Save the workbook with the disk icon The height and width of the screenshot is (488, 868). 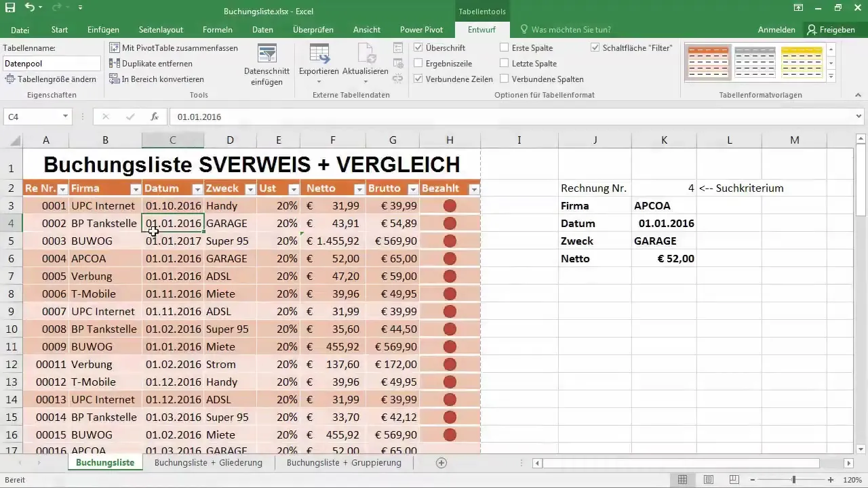click(x=10, y=7)
